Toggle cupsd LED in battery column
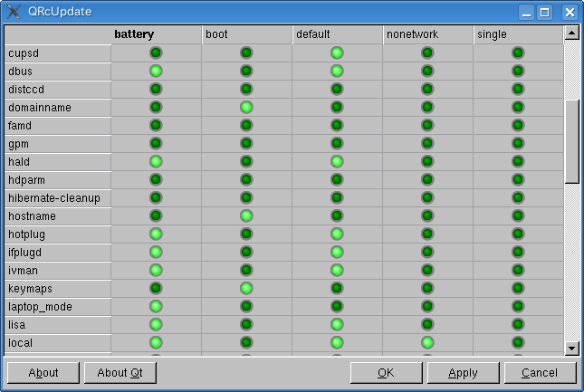Screen dimensions: 584x392 [156, 53]
